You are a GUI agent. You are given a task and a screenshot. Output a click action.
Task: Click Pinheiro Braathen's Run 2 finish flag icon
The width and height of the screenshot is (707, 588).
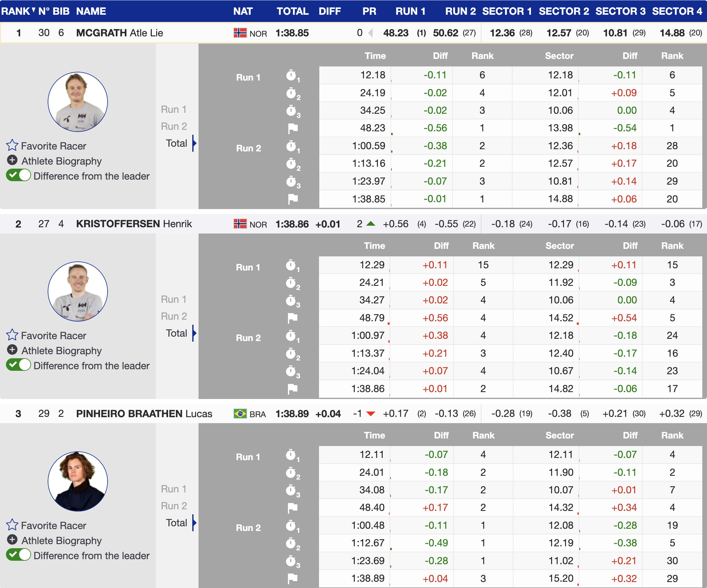293,579
